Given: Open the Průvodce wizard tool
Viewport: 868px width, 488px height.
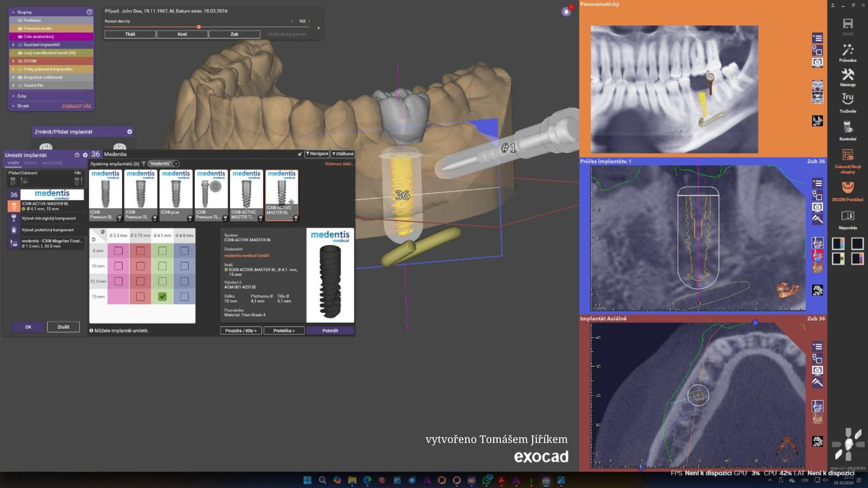Looking at the screenshot, I should 848,53.
